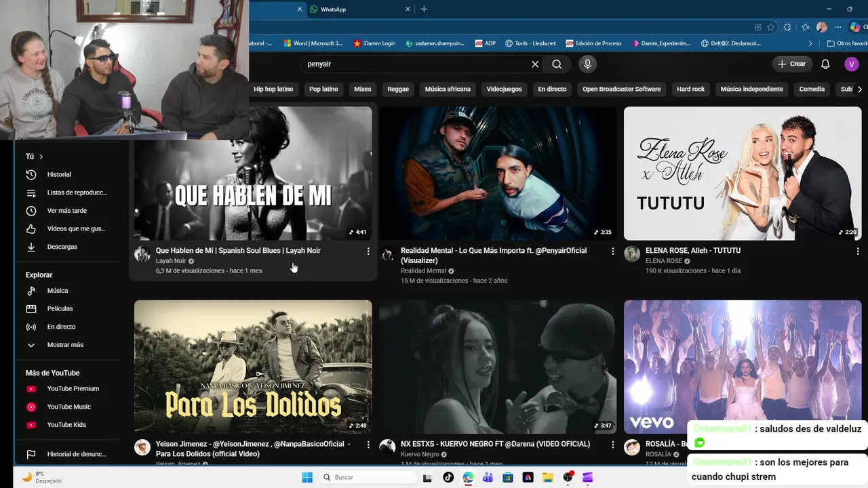This screenshot has width=868, height=488.
Task: Switch to the WhatsApp browser tab
Action: point(359,9)
